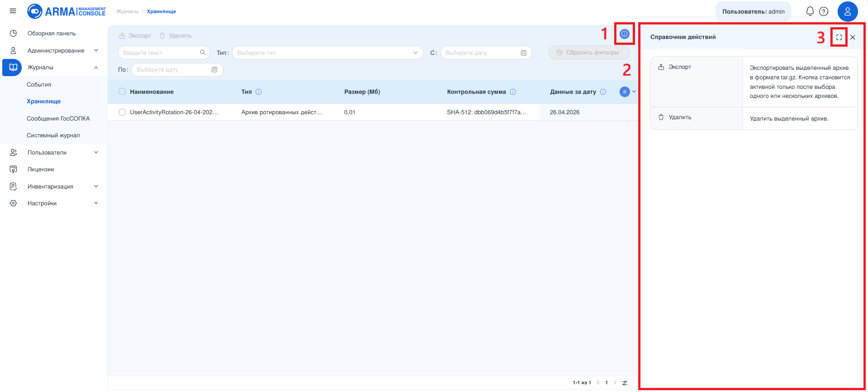868x392 pixels.
Task: Click the Наименование column header
Action: coord(152,92)
